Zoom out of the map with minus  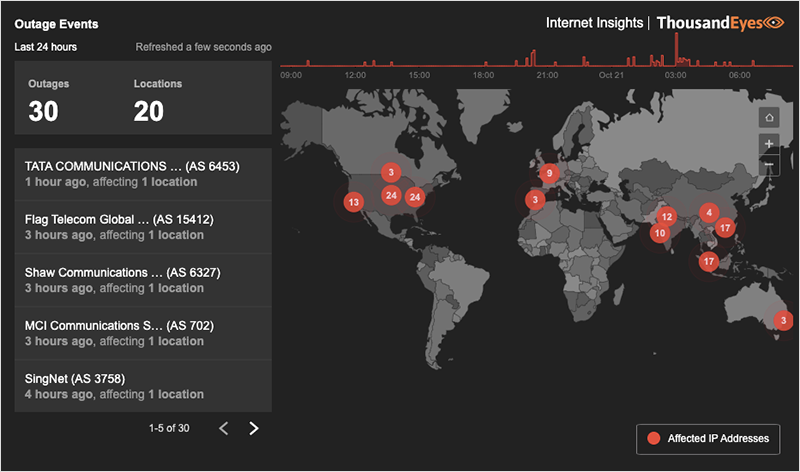pos(769,165)
